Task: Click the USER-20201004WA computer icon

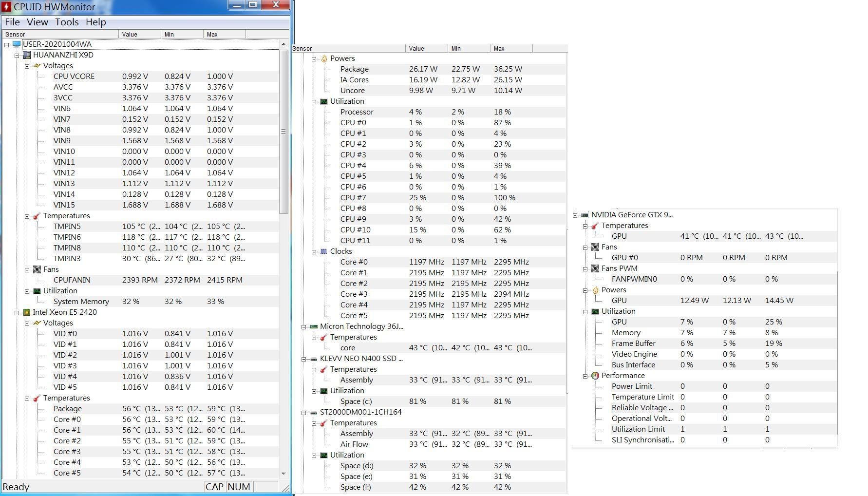Action: tap(17, 44)
